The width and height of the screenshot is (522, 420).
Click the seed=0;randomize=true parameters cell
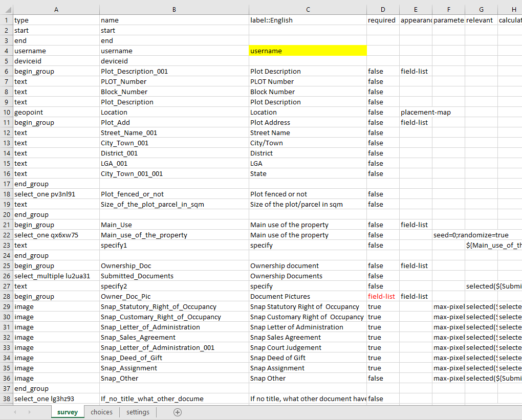471,235
